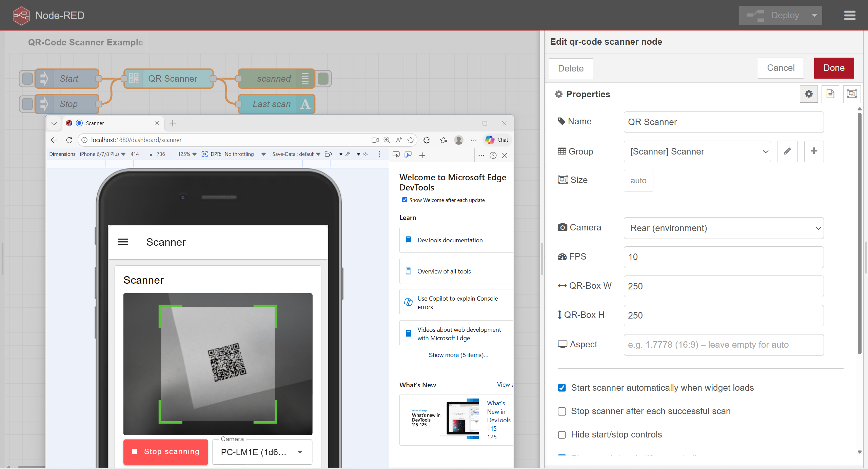Click the Stop scanning button
The image size is (868, 469).
pyautogui.click(x=165, y=452)
